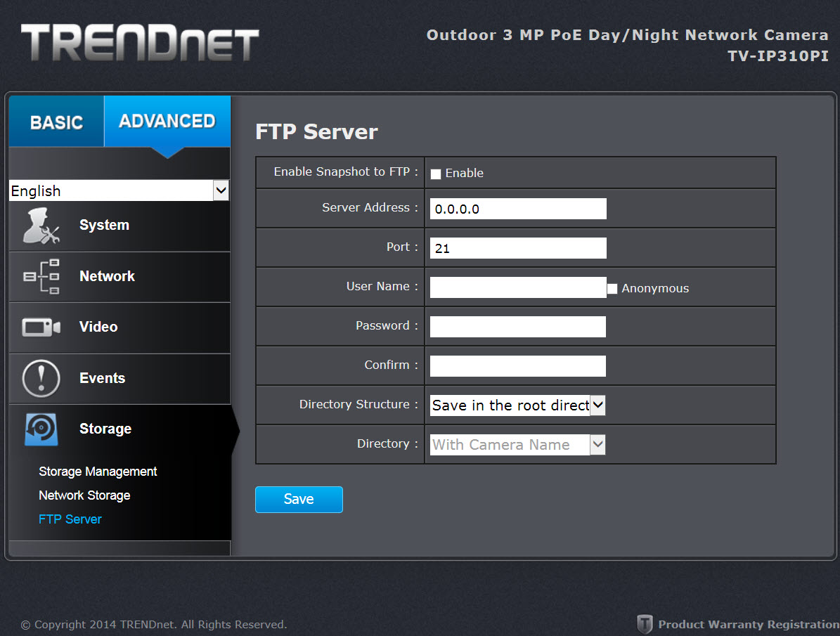The width and height of the screenshot is (840, 636).
Task: Open the Events menu
Action: click(x=119, y=378)
